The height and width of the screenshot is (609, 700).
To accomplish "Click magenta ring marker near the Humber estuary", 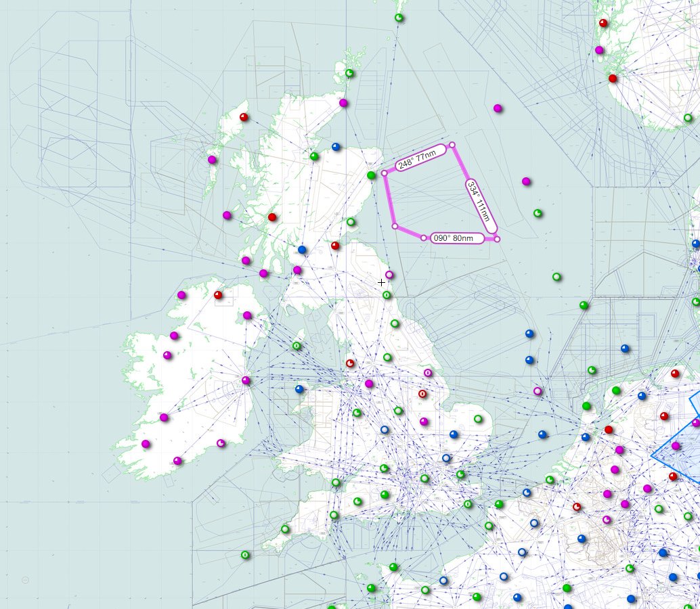I will click(428, 373).
